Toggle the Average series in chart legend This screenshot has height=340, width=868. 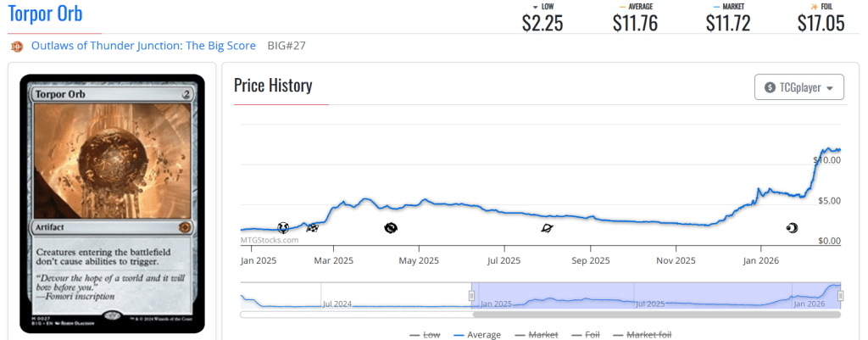[x=477, y=335]
